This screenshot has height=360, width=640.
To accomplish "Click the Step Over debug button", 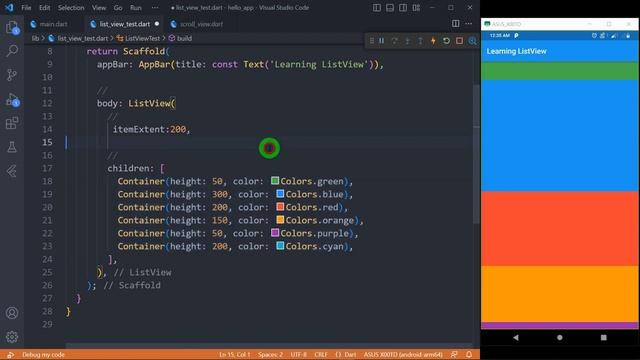I will [x=395, y=41].
